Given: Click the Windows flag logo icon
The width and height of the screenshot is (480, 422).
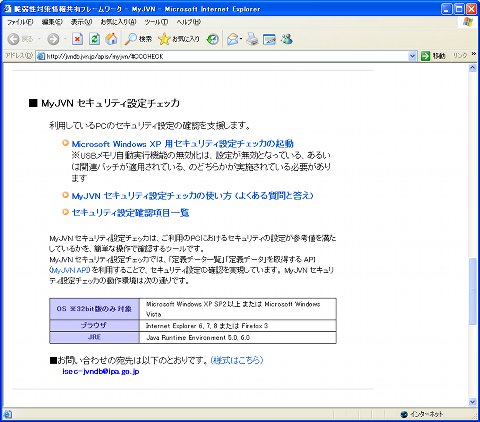Looking at the screenshot, I should point(468,22).
